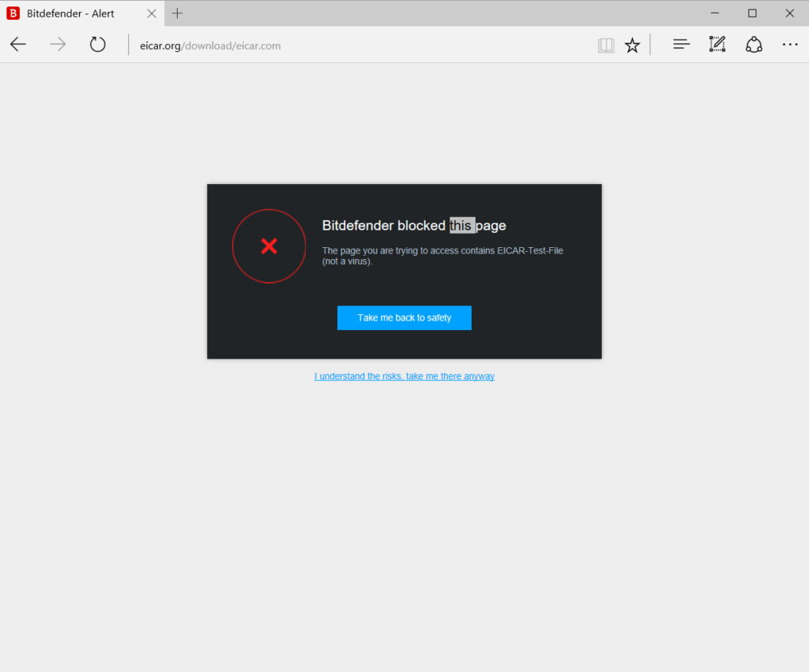The height and width of the screenshot is (672, 809).
Task: Open a new tab with the plus button
Action: click(177, 13)
